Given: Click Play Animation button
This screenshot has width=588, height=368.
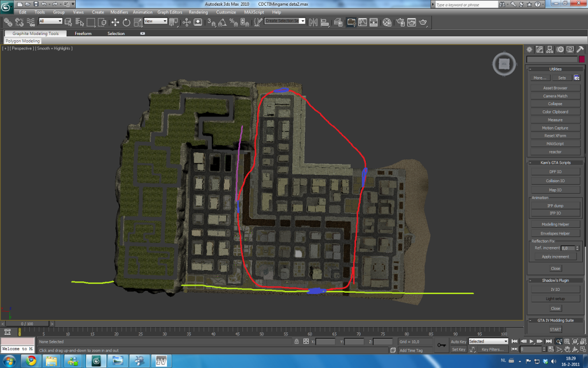Looking at the screenshot, I should (531, 342).
